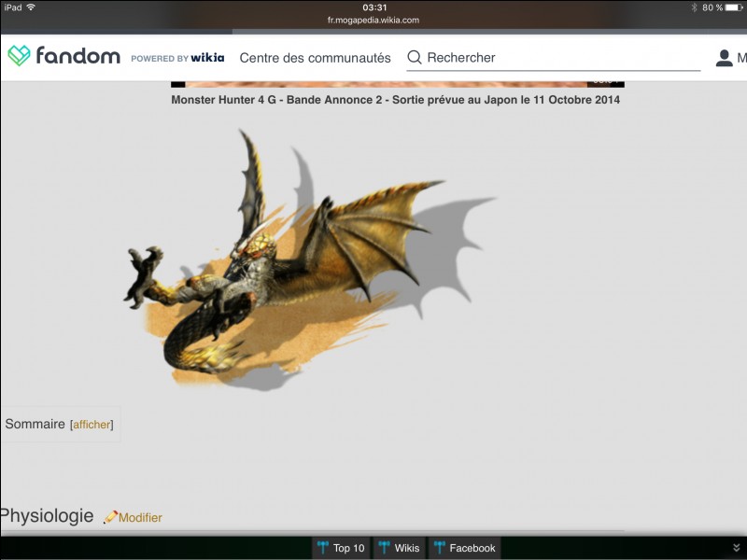Show the Sommaire table of contents
747x560 pixels.
[x=92, y=425]
